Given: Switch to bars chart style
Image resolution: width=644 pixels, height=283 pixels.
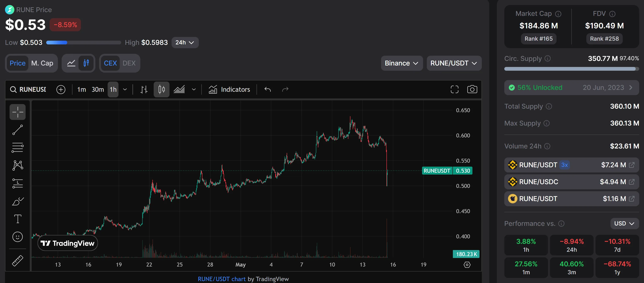Looking at the screenshot, I should click(144, 89).
